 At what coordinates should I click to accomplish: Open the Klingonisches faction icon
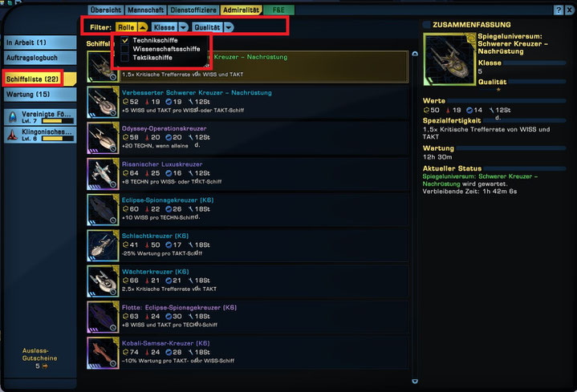point(13,135)
